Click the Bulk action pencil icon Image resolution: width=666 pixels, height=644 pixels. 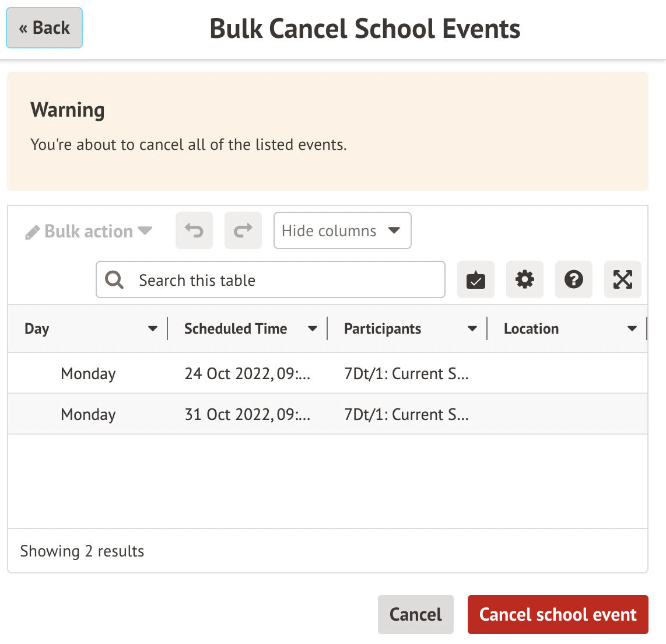coord(33,232)
